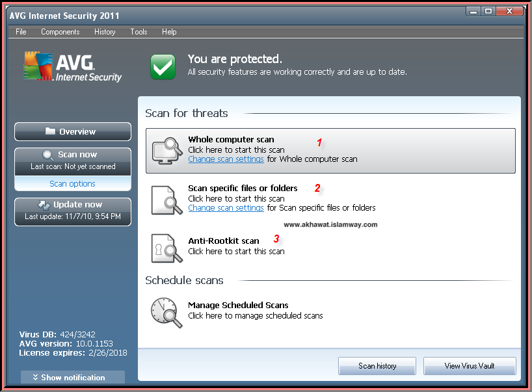Click the green protected checkmark icon

pos(163,67)
